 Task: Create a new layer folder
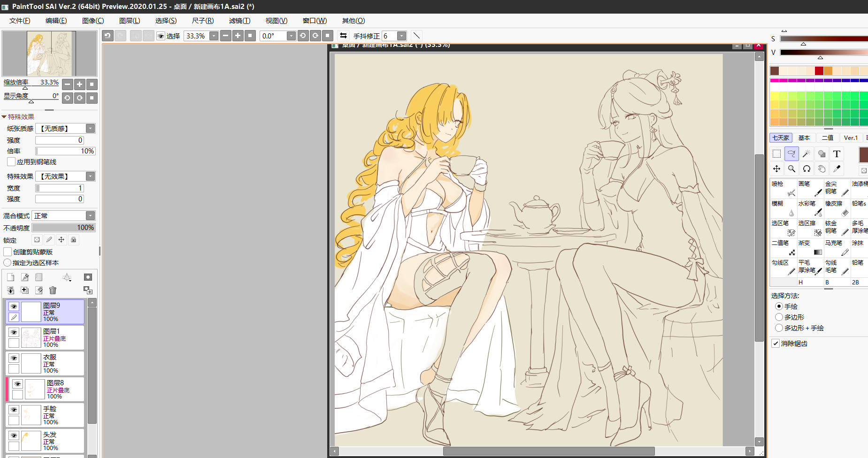pos(39,277)
